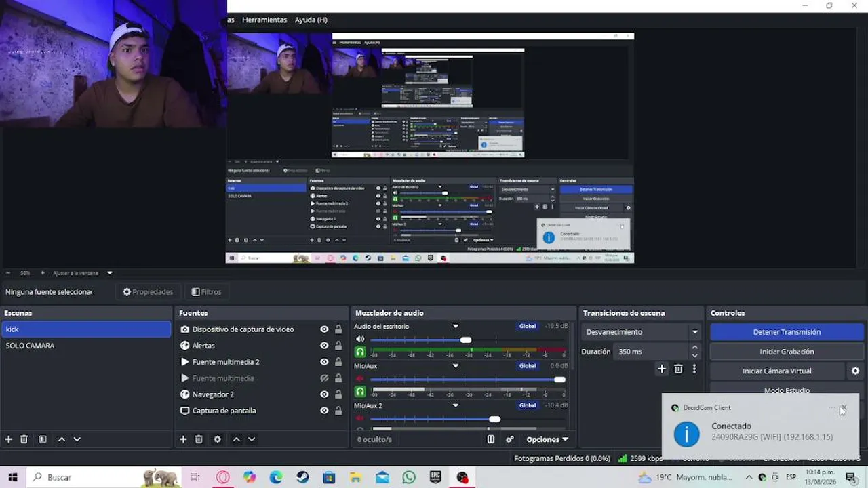This screenshot has width=868, height=488.
Task: Open source properties gear in the Fuentes toolbar
Action: tap(218, 439)
